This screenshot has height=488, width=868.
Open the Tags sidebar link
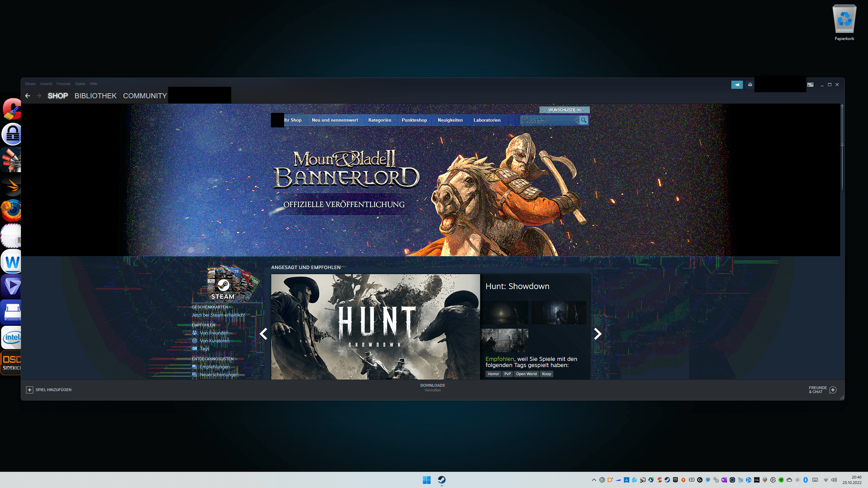(204, 349)
